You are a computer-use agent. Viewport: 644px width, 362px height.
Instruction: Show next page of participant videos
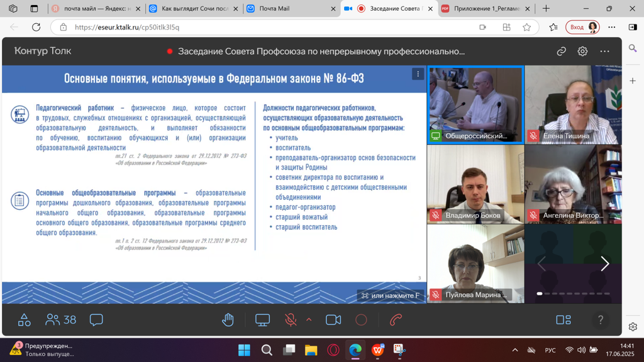[x=604, y=264]
